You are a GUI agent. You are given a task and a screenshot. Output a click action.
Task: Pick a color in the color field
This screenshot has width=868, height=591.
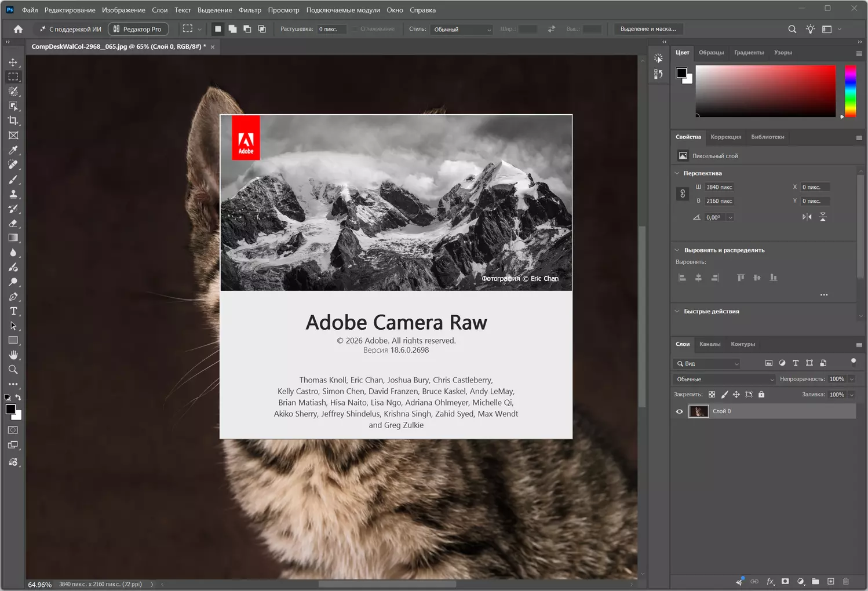click(x=765, y=91)
